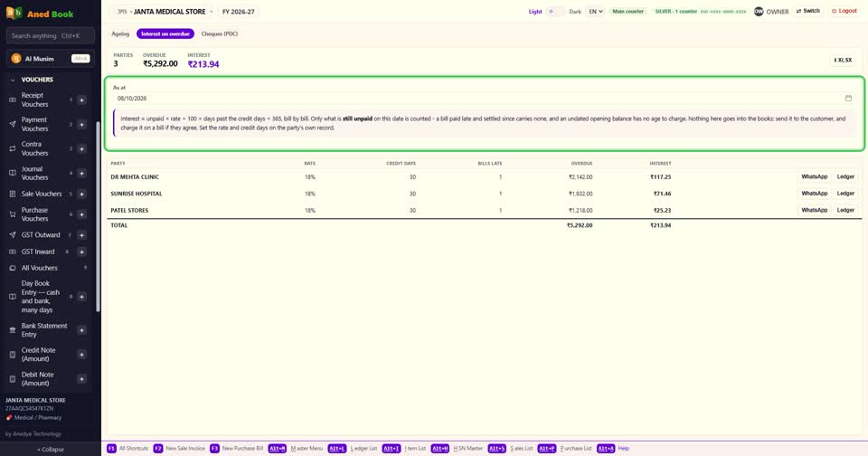868x456 pixels.
Task: Open the JANTA MEDICAL STORE company dropdown
Action: [163, 11]
